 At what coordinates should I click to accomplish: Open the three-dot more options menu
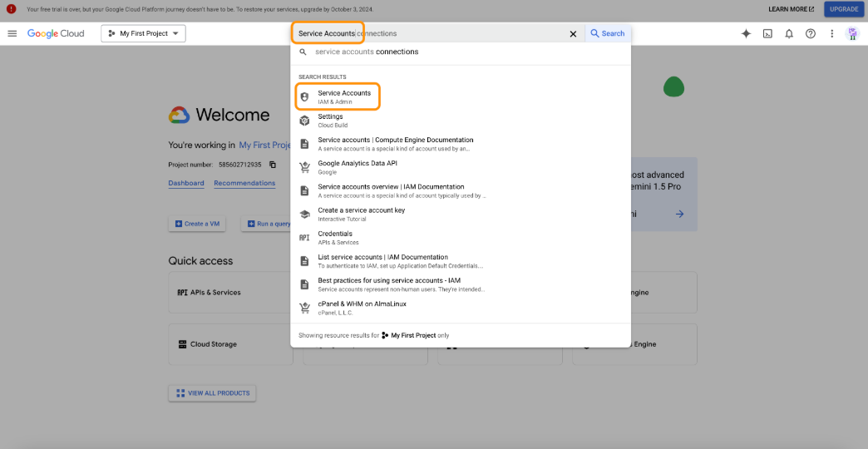[x=831, y=34]
